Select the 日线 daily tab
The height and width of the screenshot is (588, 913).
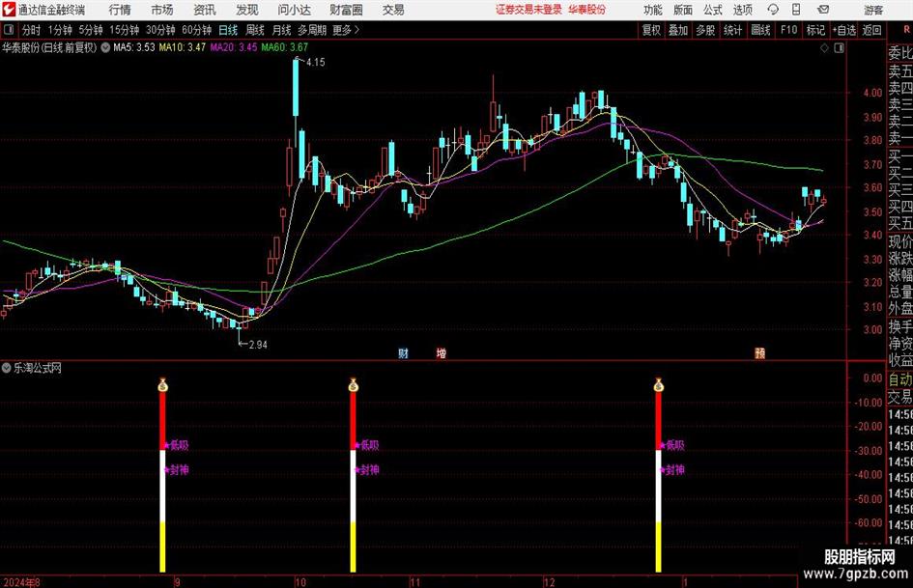coord(228,30)
